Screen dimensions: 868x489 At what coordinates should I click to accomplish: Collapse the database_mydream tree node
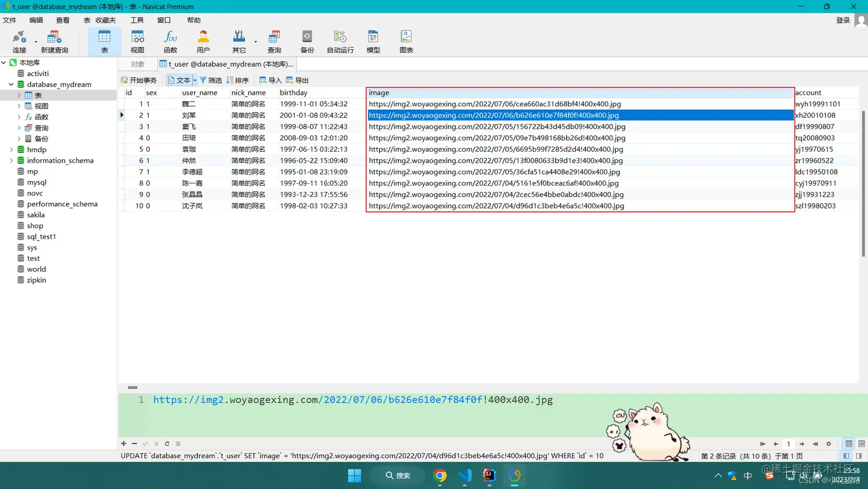tap(11, 84)
